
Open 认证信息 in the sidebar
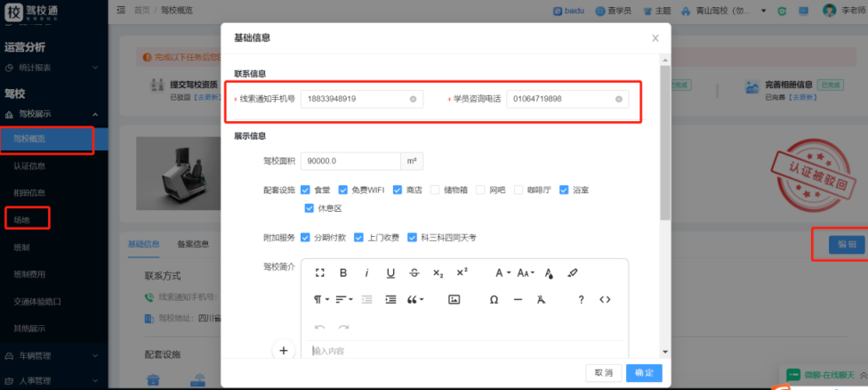coord(29,166)
